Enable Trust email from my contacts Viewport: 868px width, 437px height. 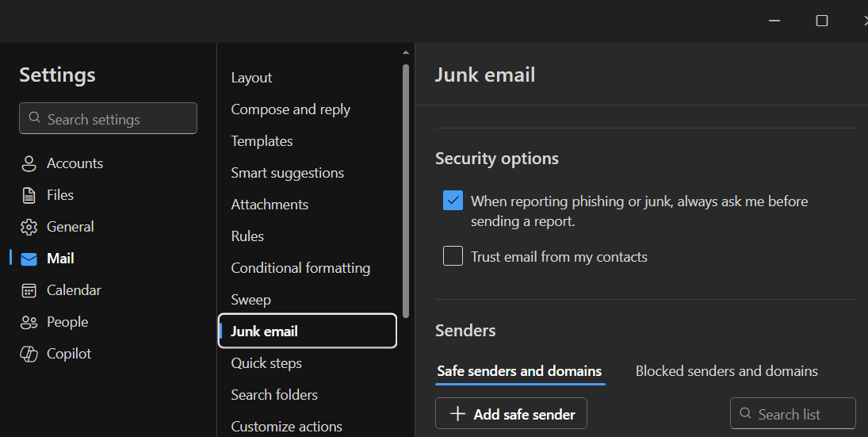click(453, 256)
